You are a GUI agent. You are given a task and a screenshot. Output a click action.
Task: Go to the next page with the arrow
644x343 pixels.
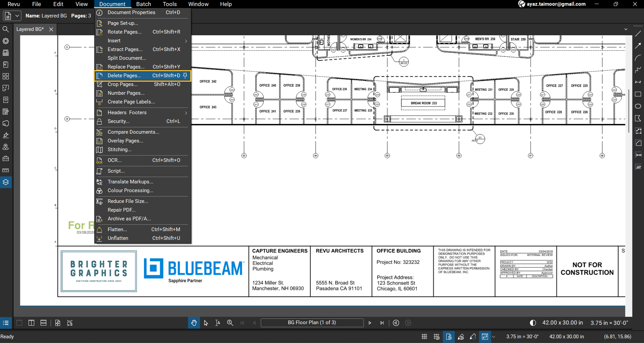coord(369,323)
